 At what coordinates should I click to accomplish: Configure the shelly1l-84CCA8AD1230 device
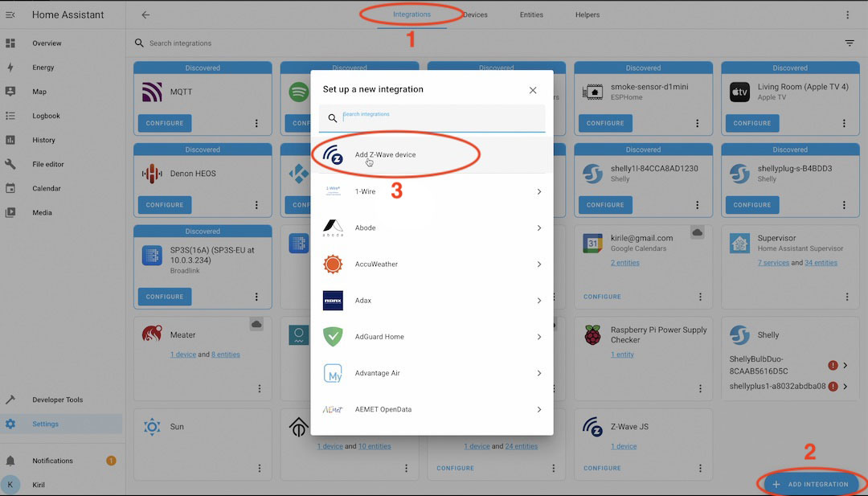[605, 205]
